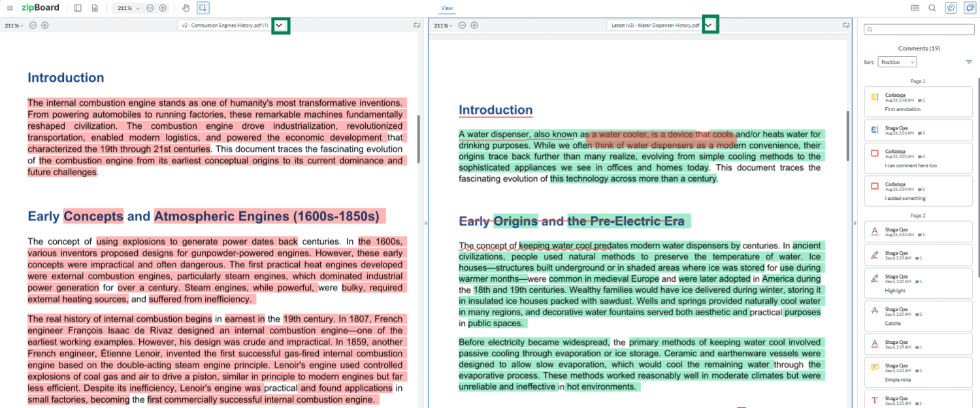Zoom out the right comparison pane

pos(462,25)
